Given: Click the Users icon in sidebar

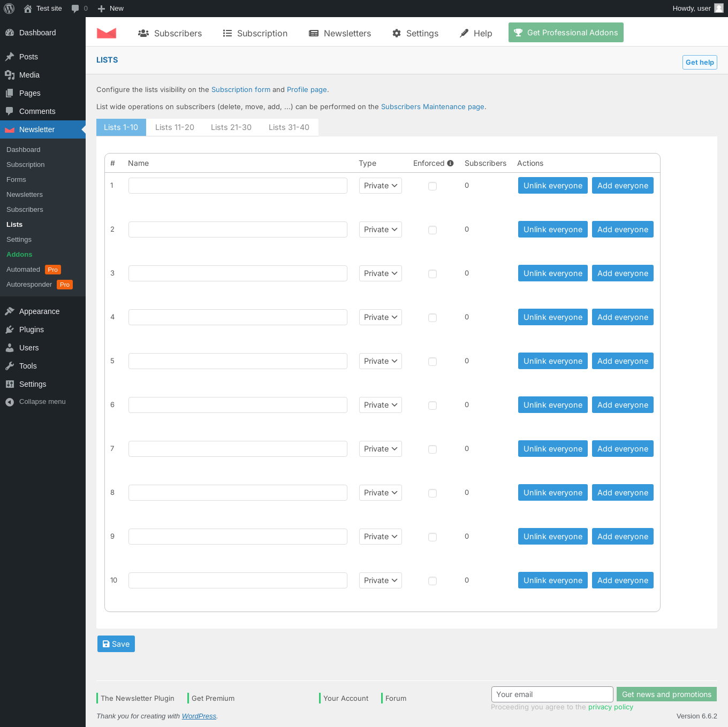Looking at the screenshot, I should 10,348.
